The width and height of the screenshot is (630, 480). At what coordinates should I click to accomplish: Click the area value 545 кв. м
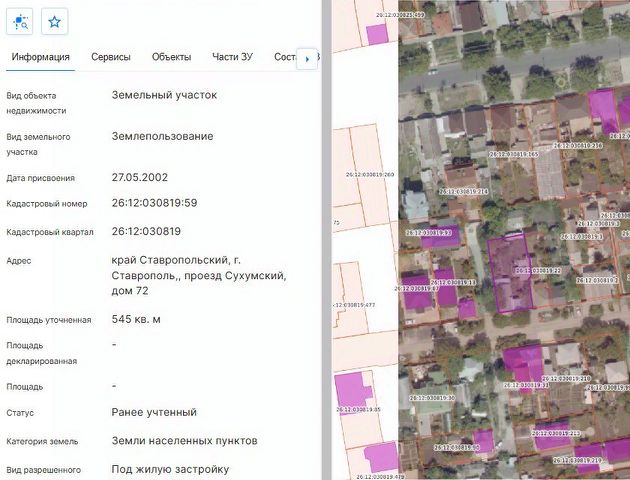click(x=136, y=319)
